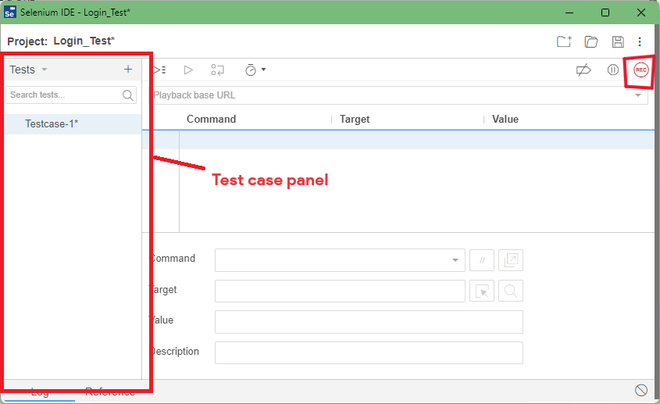Switch to the Reference tab
Screen dimensions: 660x404
coord(110,393)
